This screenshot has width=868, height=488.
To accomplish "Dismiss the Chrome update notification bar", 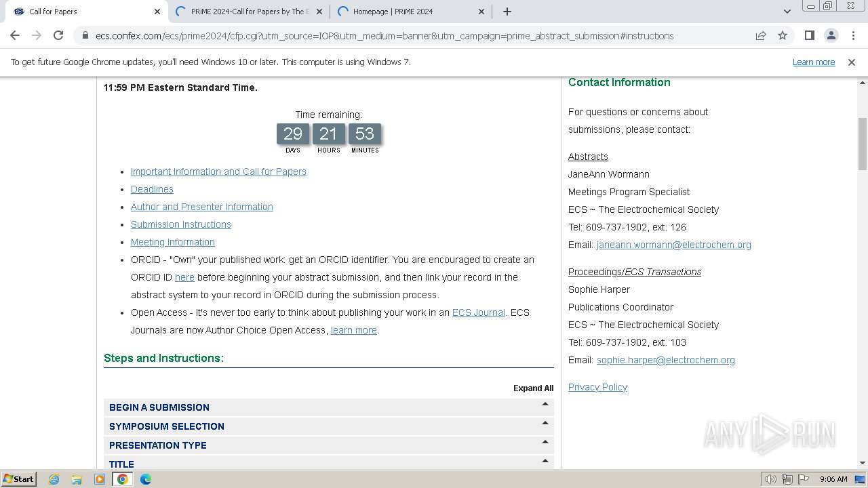I will [x=852, y=62].
